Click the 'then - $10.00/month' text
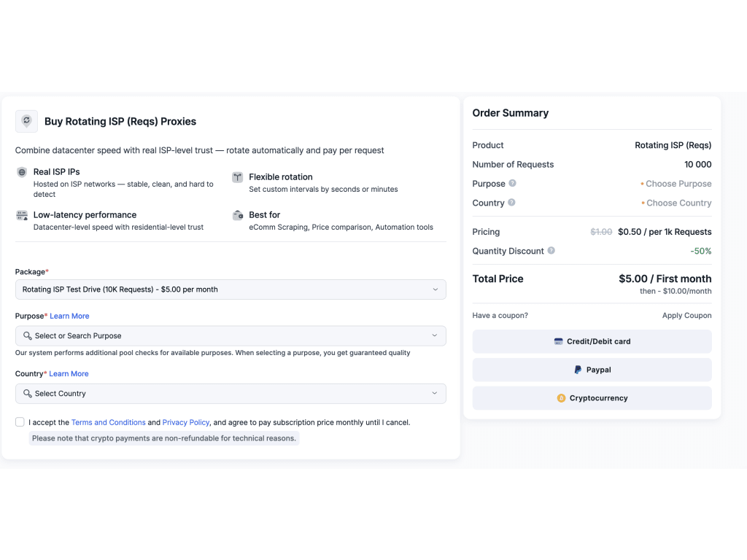Viewport: 747px width, 560px height. point(676,291)
